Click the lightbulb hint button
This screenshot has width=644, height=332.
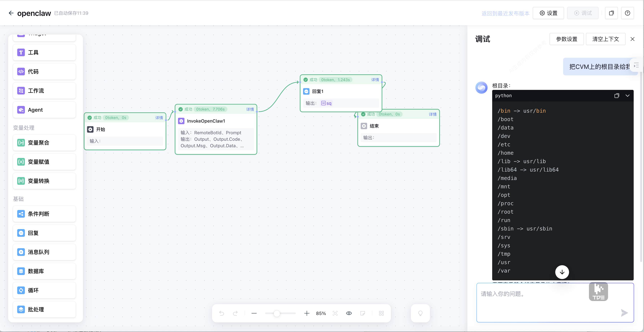point(420,313)
